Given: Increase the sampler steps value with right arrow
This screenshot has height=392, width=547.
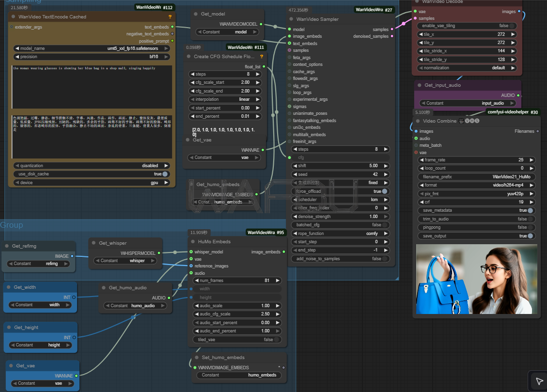Looking at the screenshot, I should coord(386,149).
